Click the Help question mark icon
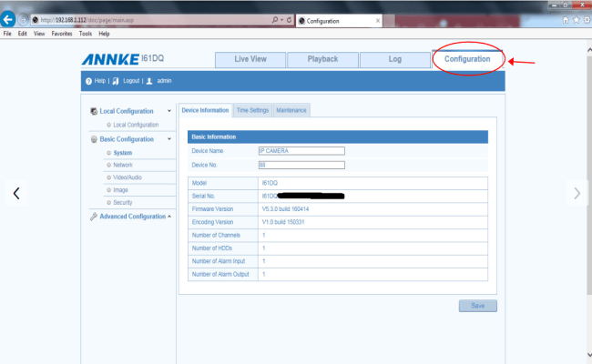Viewport: 592px width, 364px height. 88,81
